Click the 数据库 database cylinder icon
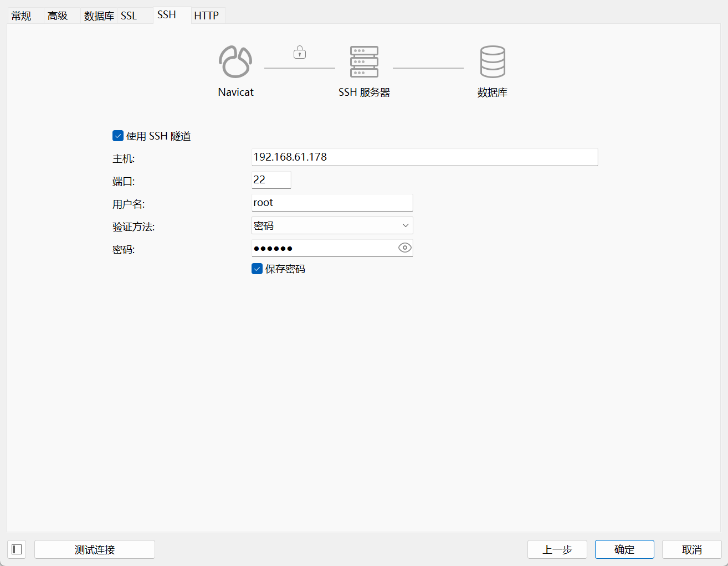 click(x=493, y=61)
